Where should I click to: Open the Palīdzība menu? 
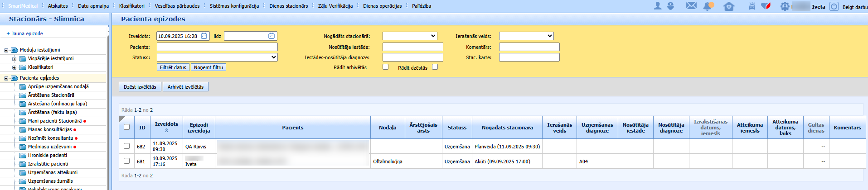click(422, 6)
